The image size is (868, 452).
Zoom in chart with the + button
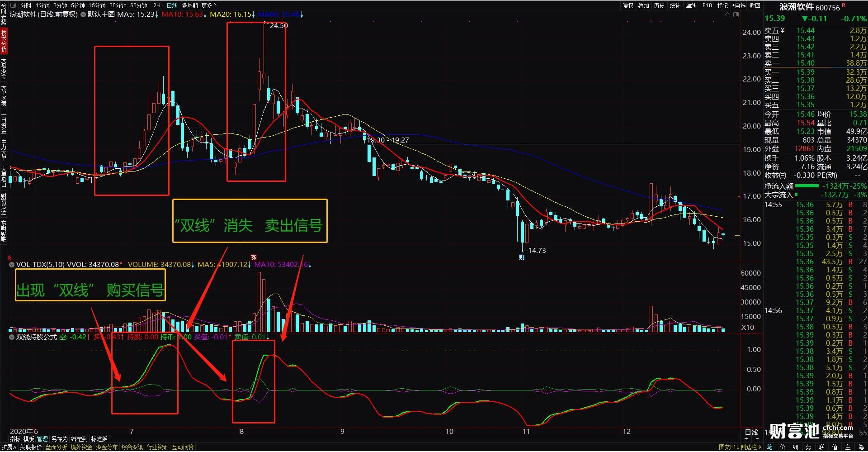(746, 439)
